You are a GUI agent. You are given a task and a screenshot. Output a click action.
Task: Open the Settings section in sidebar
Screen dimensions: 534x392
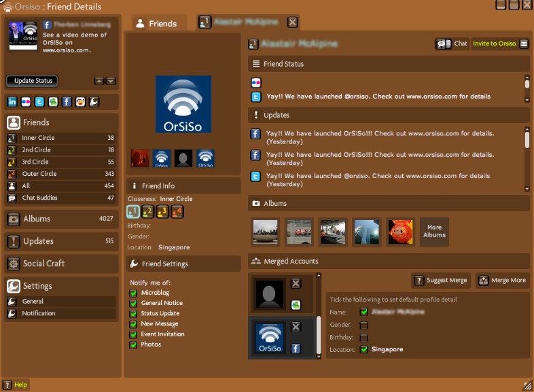pyautogui.click(x=61, y=286)
